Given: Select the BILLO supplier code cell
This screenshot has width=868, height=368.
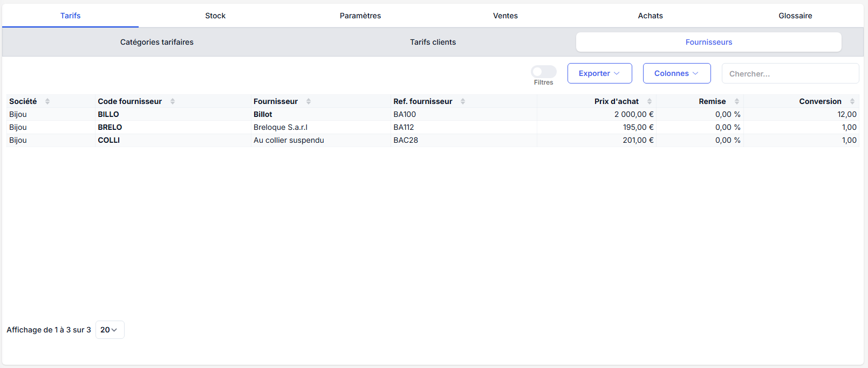Looking at the screenshot, I should 108,114.
